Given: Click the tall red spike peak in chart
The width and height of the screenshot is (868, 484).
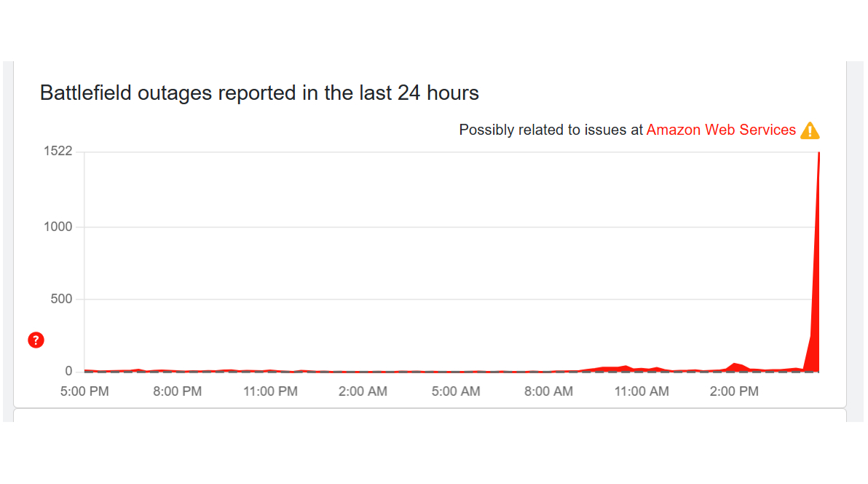Looking at the screenshot, I should (818, 219).
